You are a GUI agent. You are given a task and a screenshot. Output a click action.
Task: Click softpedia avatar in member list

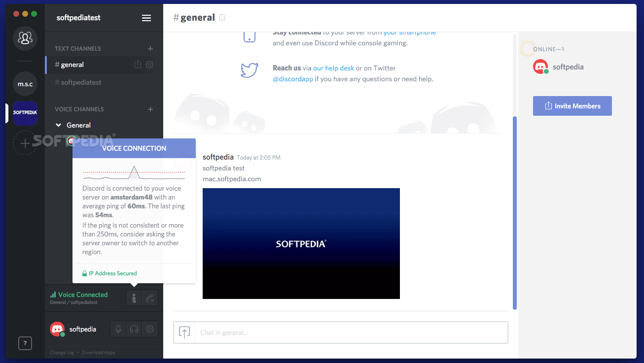pos(541,67)
